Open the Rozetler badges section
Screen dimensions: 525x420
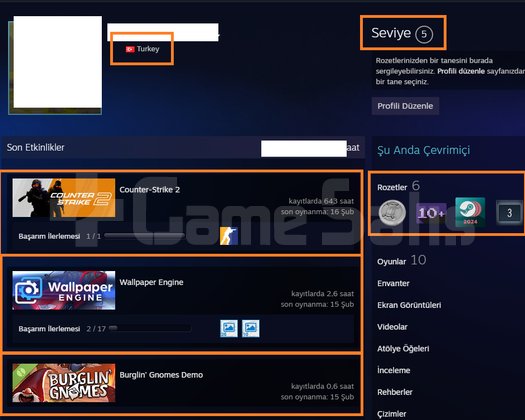(392, 187)
